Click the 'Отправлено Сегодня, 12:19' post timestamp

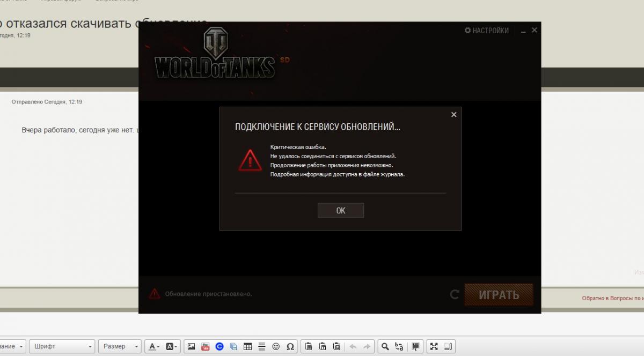point(47,102)
